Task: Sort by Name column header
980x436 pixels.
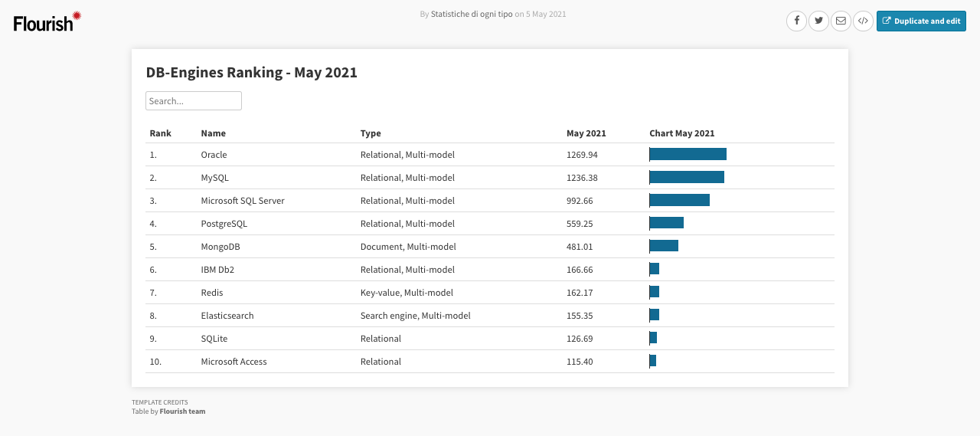Action: coord(214,133)
